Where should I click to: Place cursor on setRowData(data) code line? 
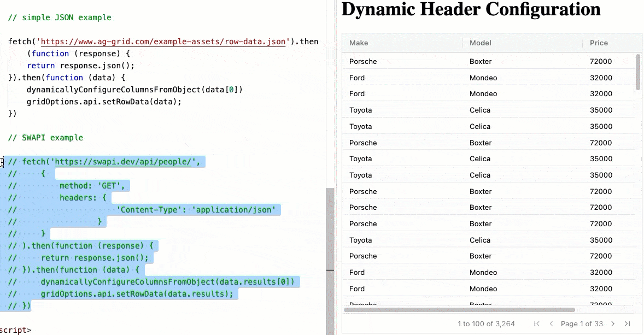104,102
